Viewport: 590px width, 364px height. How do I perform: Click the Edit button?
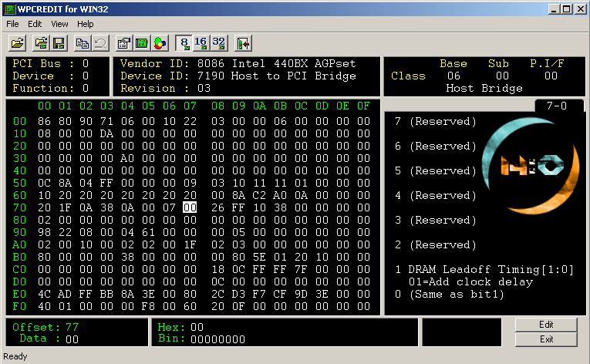[x=546, y=325]
